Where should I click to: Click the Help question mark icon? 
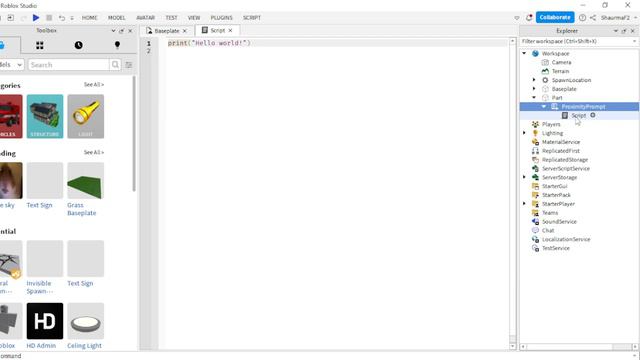pos(582,18)
